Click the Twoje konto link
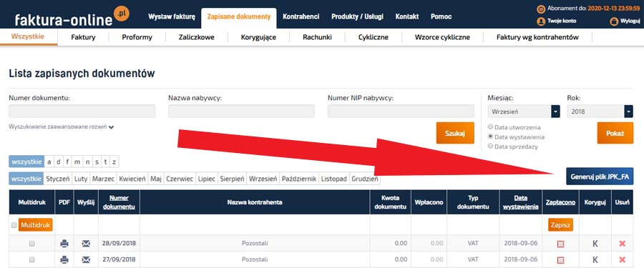The height and width of the screenshot is (268, 644). click(x=562, y=21)
